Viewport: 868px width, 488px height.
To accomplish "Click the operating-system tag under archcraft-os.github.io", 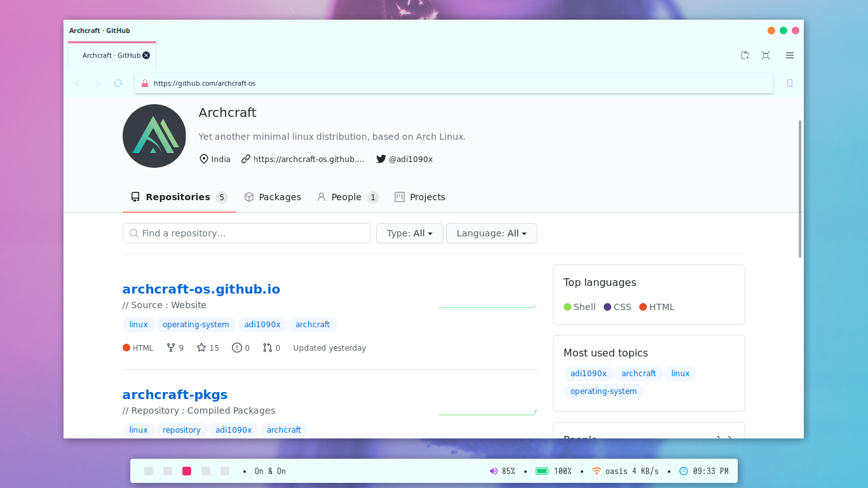I will click(x=196, y=325).
